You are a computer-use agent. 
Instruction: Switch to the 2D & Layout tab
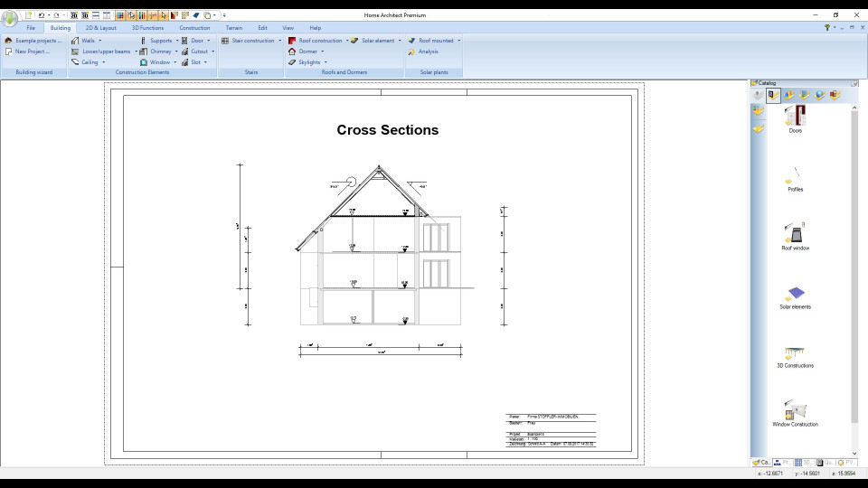pyautogui.click(x=100, y=28)
